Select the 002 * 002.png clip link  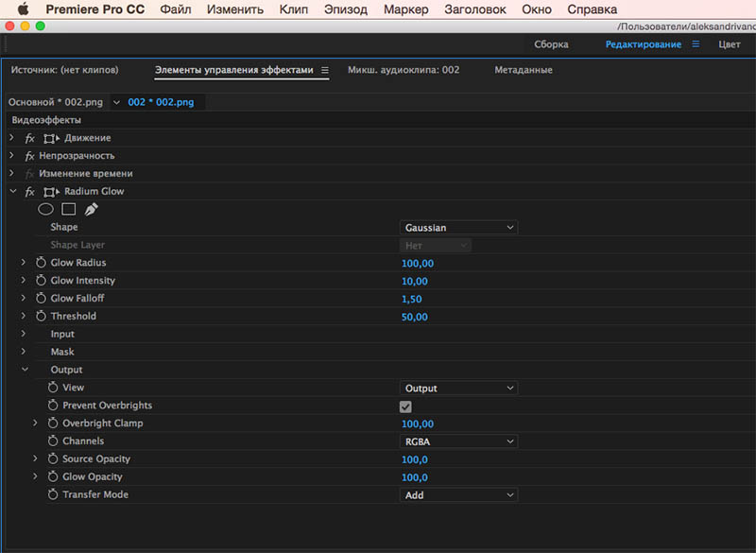coord(161,102)
